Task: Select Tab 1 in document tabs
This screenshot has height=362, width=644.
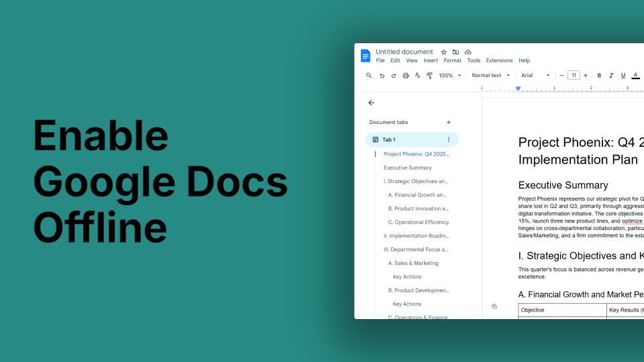Action: click(x=411, y=139)
